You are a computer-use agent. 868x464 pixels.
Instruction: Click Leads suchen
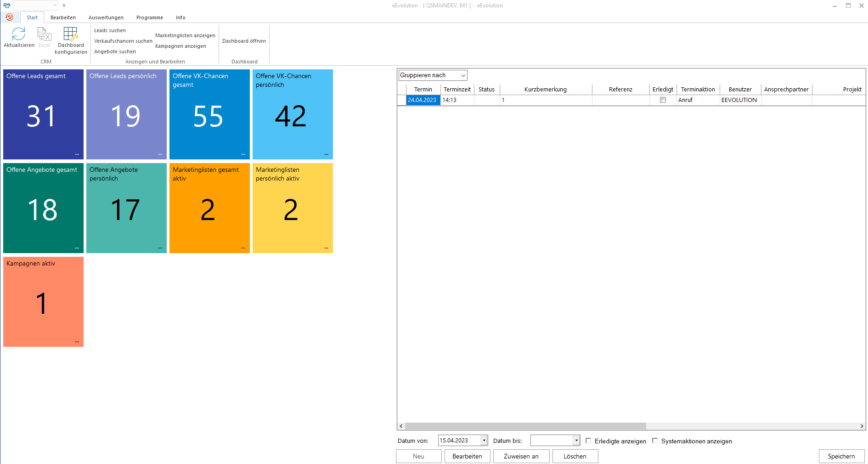coord(110,30)
